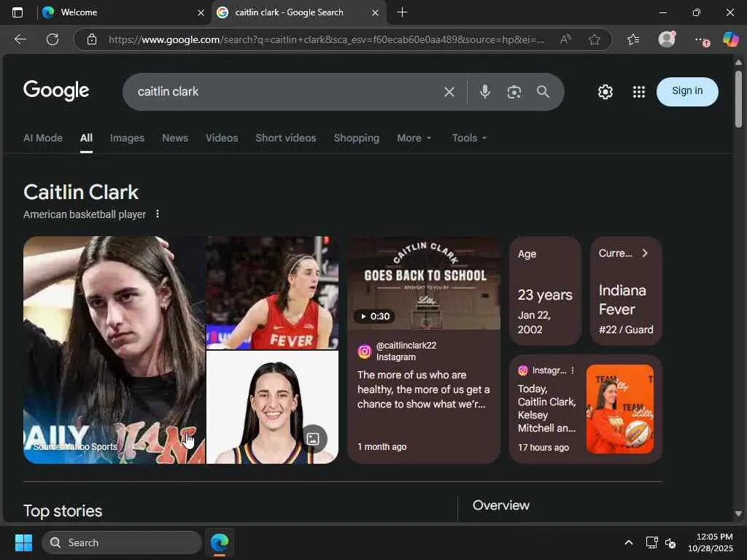747x560 pixels.
Task: Submit search with magnifying glass icon
Action: click(x=543, y=91)
